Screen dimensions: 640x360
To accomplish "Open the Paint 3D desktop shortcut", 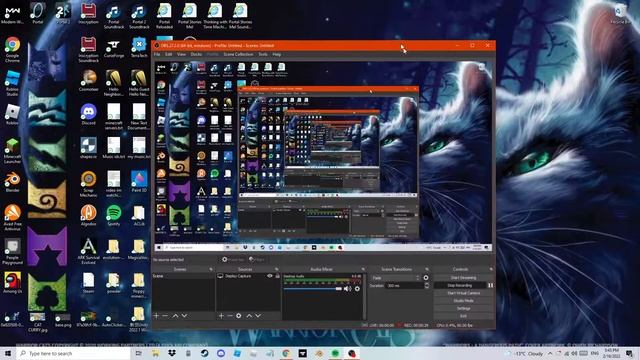I will pyautogui.click(x=139, y=182).
